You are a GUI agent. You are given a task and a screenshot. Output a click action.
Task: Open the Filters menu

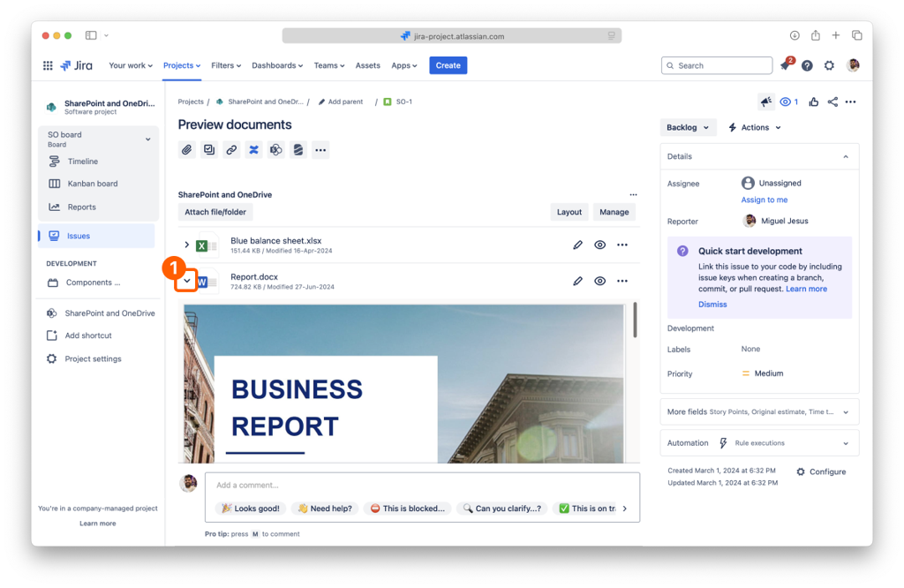[226, 65]
